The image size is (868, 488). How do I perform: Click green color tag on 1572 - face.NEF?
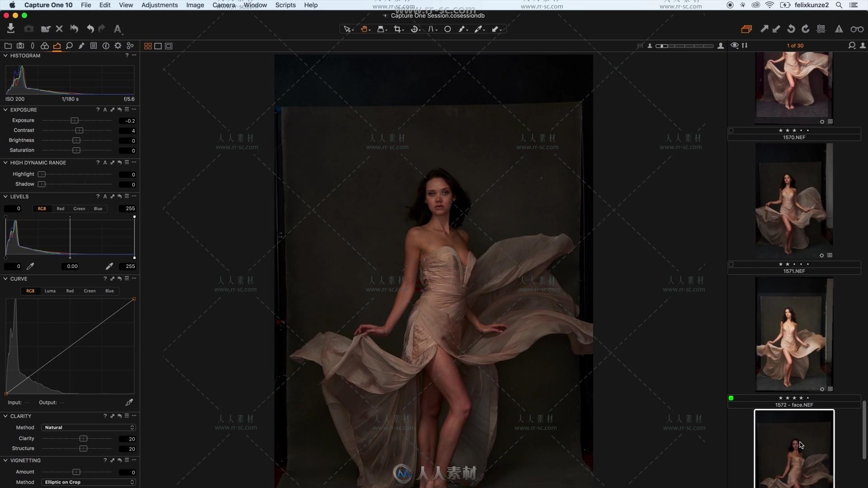click(731, 398)
